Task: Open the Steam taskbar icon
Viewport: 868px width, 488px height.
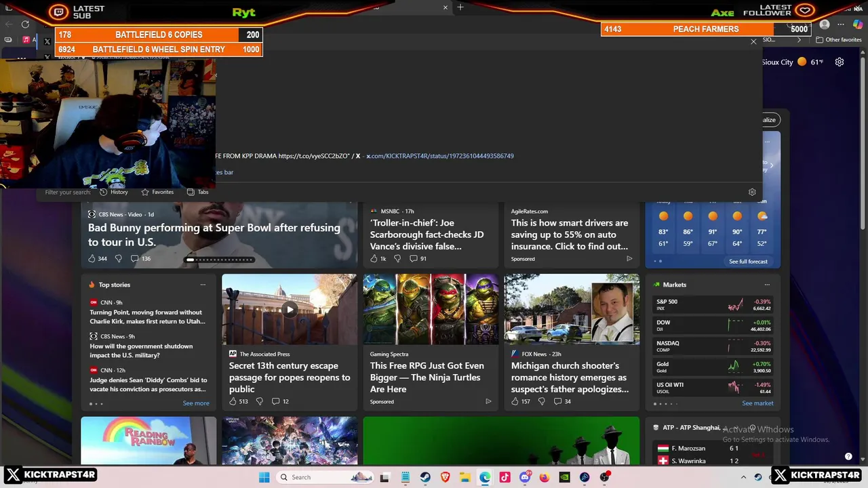Action: coord(426,477)
